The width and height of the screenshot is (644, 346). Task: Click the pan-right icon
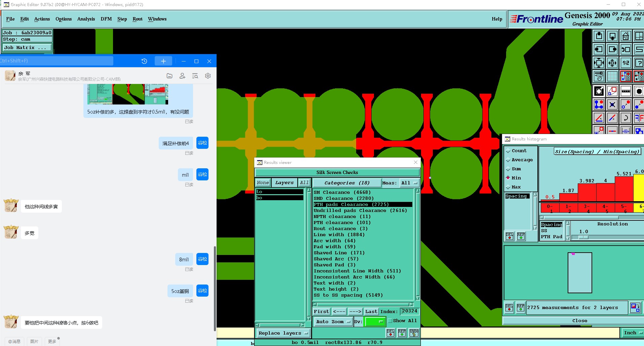(612, 49)
